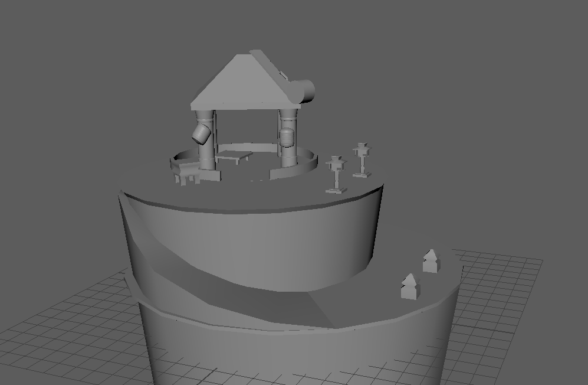Select the flat table inside the gazebo
588x385 pixels.
[x=233, y=155]
